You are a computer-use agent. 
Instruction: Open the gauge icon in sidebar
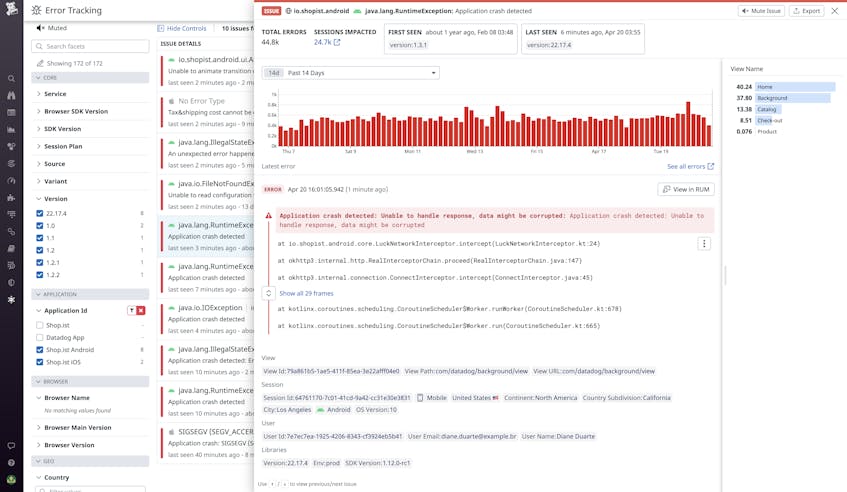pos(11,181)
